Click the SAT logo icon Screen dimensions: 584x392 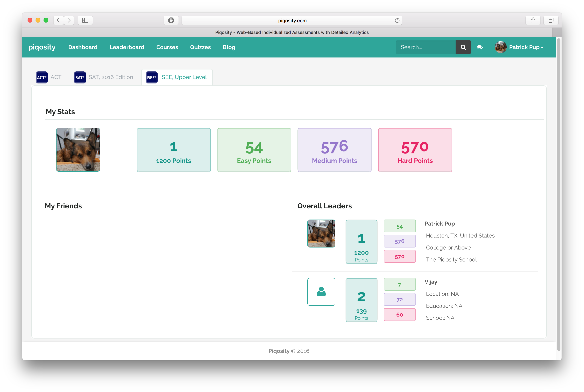80,77
